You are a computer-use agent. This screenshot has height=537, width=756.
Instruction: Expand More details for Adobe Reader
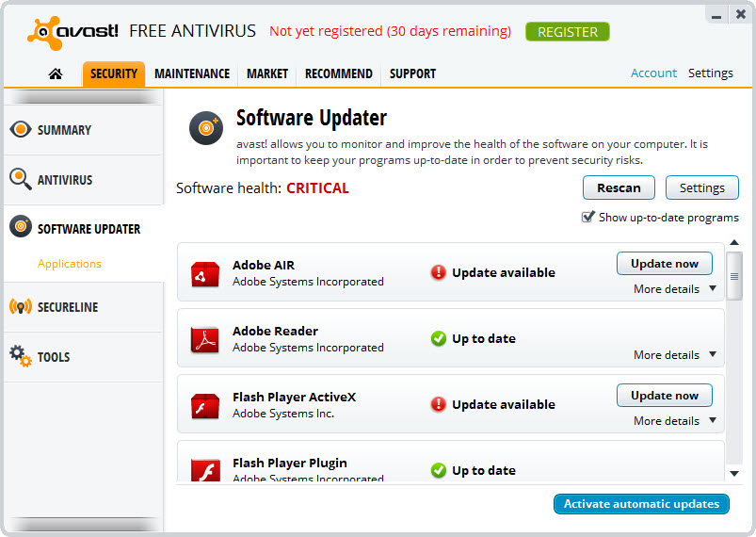(x=674, y=355)
